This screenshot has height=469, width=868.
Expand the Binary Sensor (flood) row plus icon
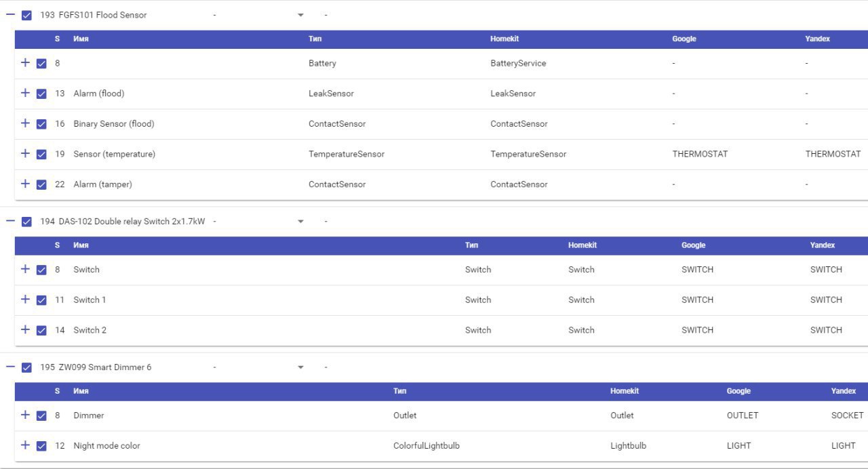point(25,123)
